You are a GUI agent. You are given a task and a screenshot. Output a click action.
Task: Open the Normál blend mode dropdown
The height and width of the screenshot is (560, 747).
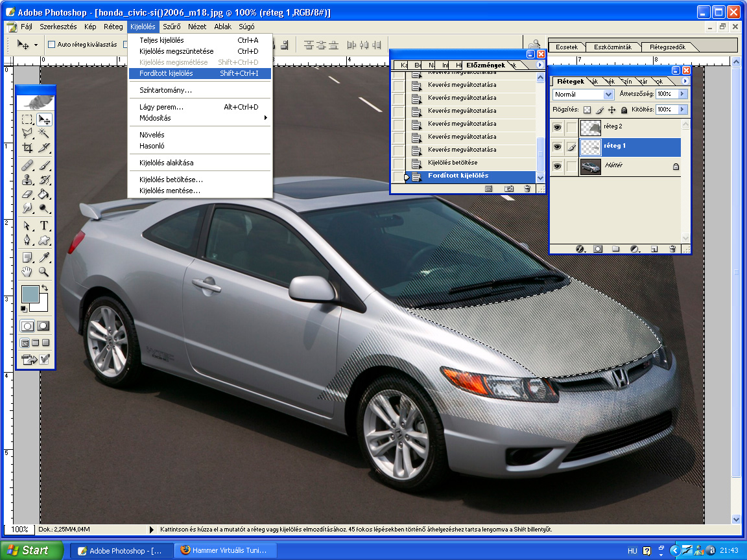coord(608,95)
